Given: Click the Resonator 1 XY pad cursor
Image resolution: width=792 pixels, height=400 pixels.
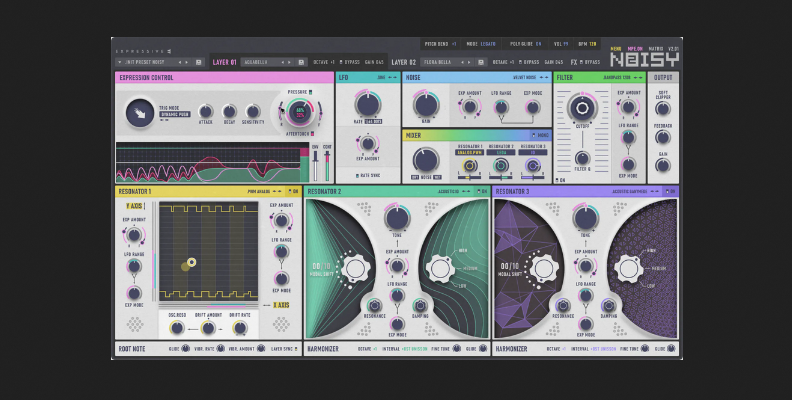Looking at the screenshot, I should click(191, 262).
